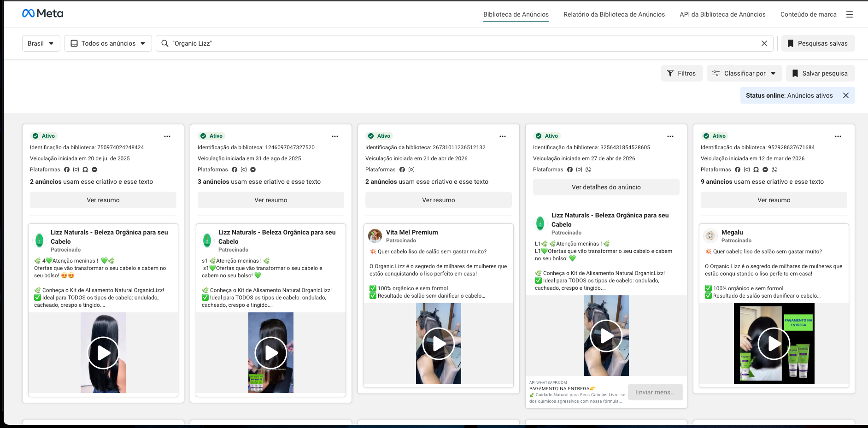Click Megalu page avatar
The image size is (868, 428).
[x=710, y=235]
